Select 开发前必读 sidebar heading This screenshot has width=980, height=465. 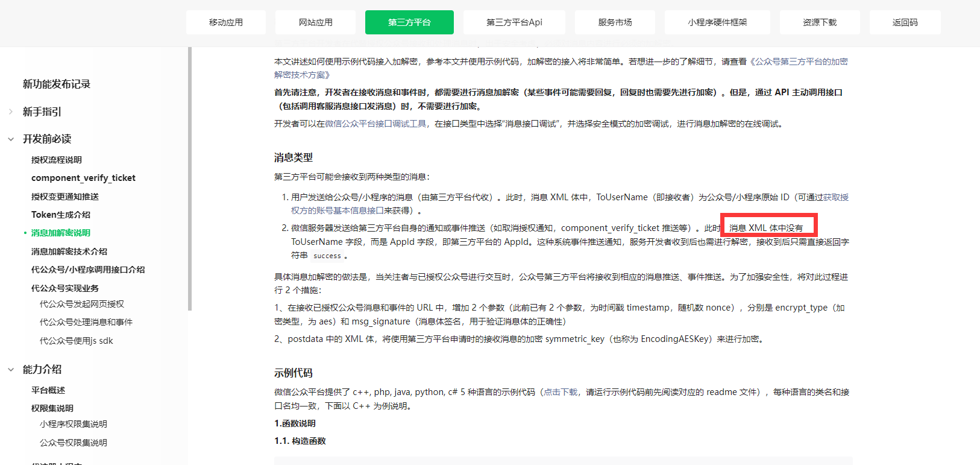tap(47, 139)
